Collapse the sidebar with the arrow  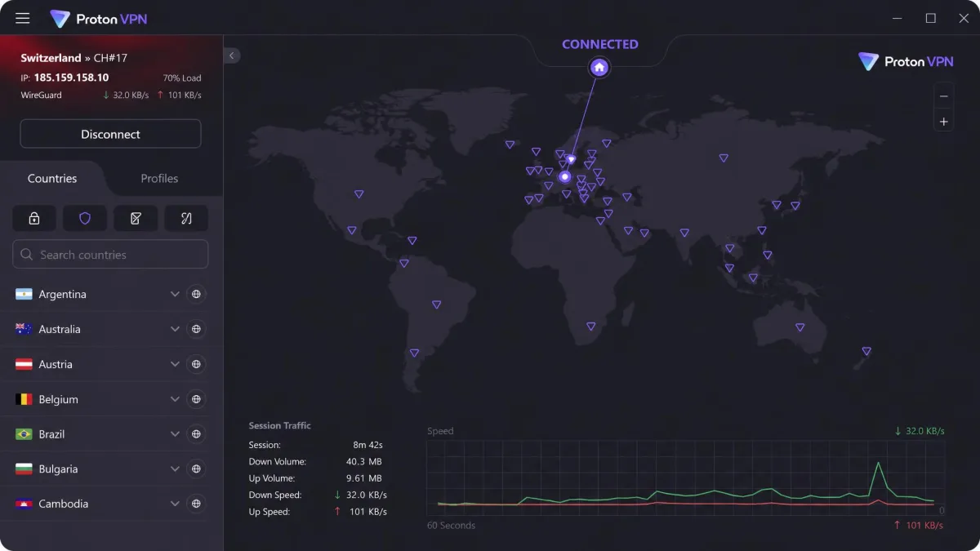click(232, 56)
